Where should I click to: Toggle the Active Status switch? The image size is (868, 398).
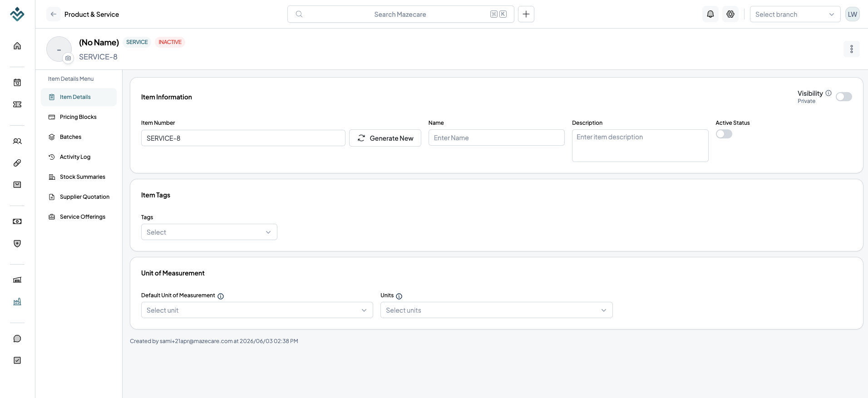pos(724,134)
